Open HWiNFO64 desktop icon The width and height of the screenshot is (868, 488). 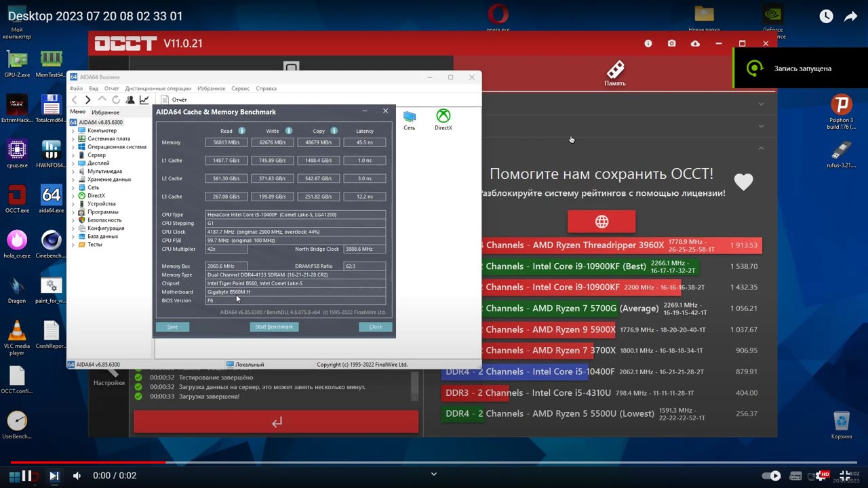51,155
